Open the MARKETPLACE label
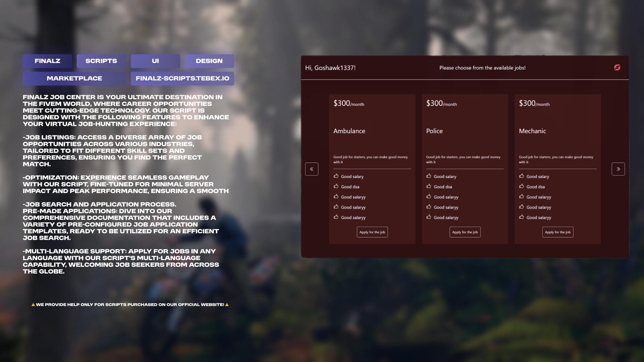The width and height of the screenshot is (644, 362). tap(74, 78)
